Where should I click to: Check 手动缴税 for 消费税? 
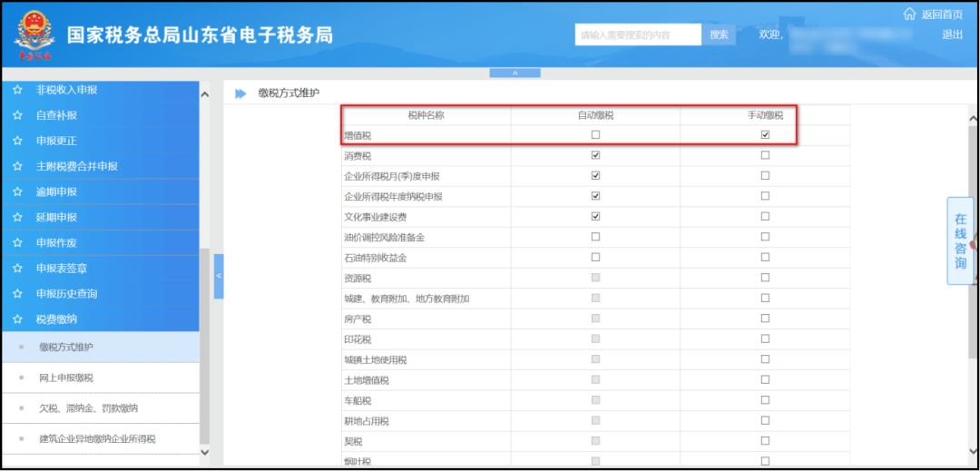click(765, 155)
